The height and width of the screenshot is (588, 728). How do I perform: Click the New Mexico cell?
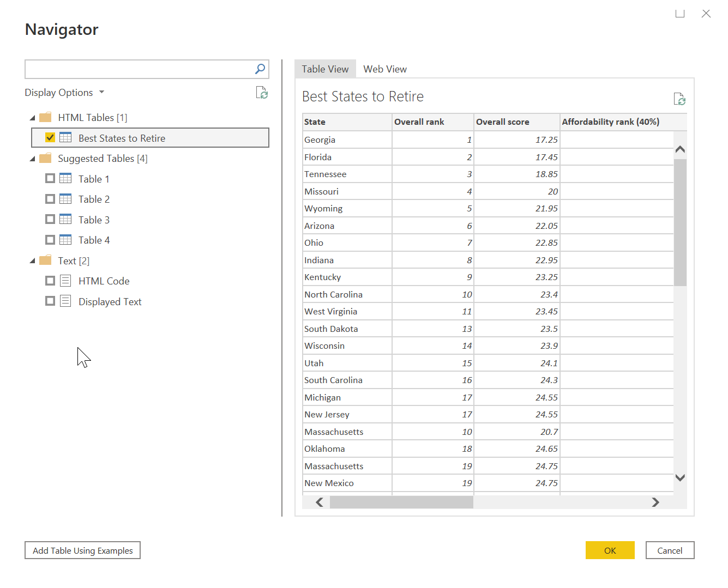point(347,483)
